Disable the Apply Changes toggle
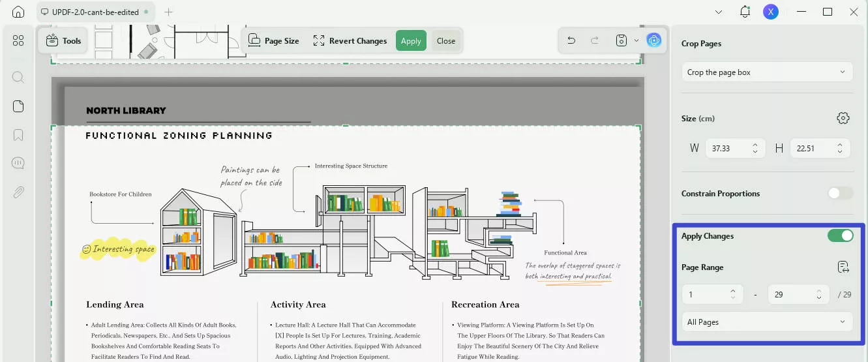868x362 pixels. pos(841,236)
